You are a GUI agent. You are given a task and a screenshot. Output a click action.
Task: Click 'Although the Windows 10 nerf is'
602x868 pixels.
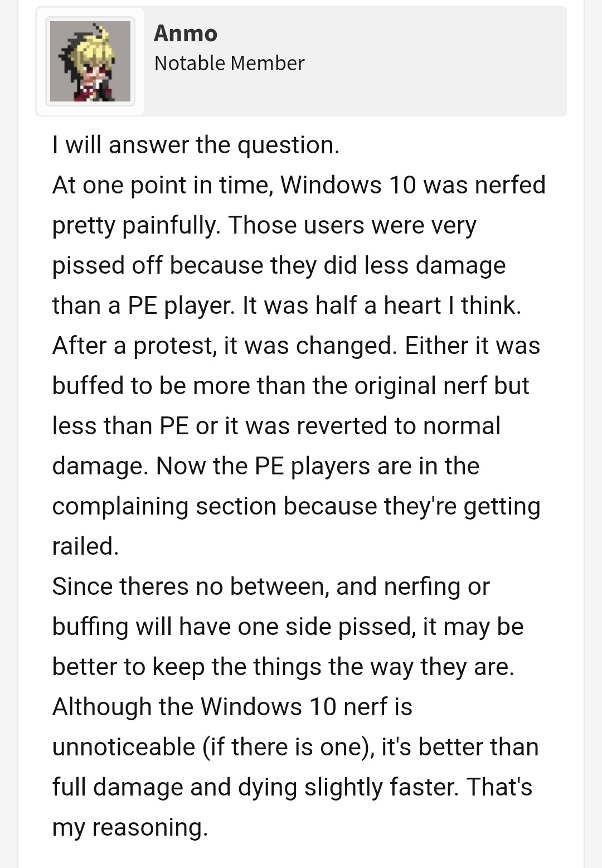point(232,707)
